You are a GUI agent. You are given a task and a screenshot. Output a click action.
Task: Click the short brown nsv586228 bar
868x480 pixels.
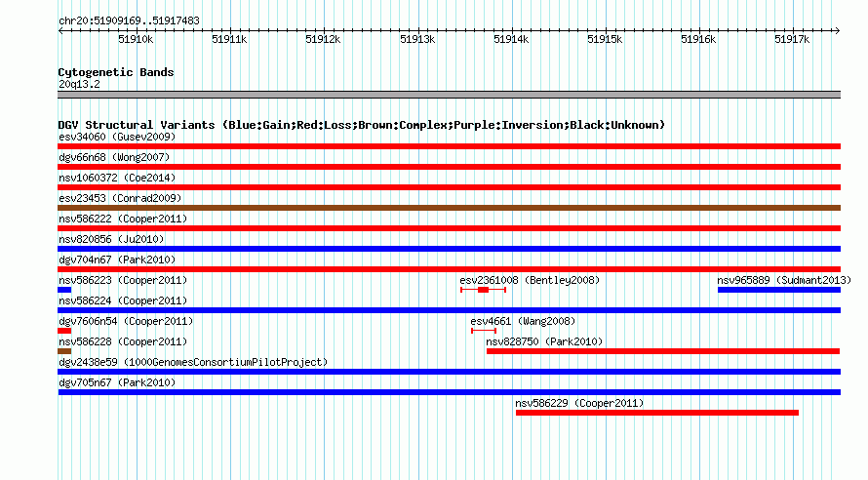[x=64, y=351]
